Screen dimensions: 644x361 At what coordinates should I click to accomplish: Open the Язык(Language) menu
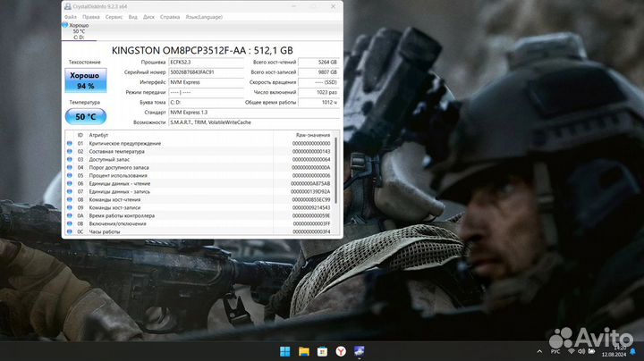tap(204, 17)
